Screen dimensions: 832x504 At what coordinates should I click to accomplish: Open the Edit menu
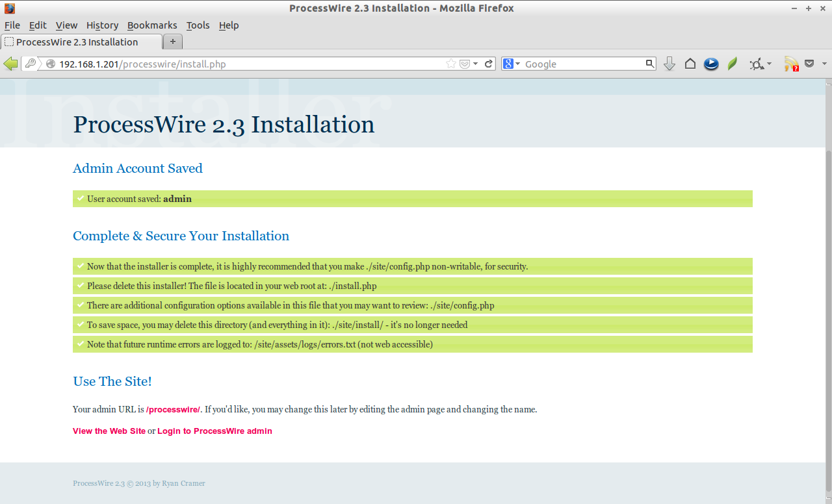(x=38, y=25)
